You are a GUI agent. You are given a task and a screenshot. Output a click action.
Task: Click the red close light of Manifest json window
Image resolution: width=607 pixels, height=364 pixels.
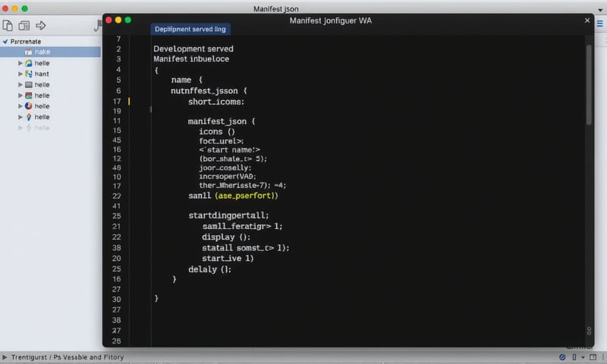click(5, 8)
